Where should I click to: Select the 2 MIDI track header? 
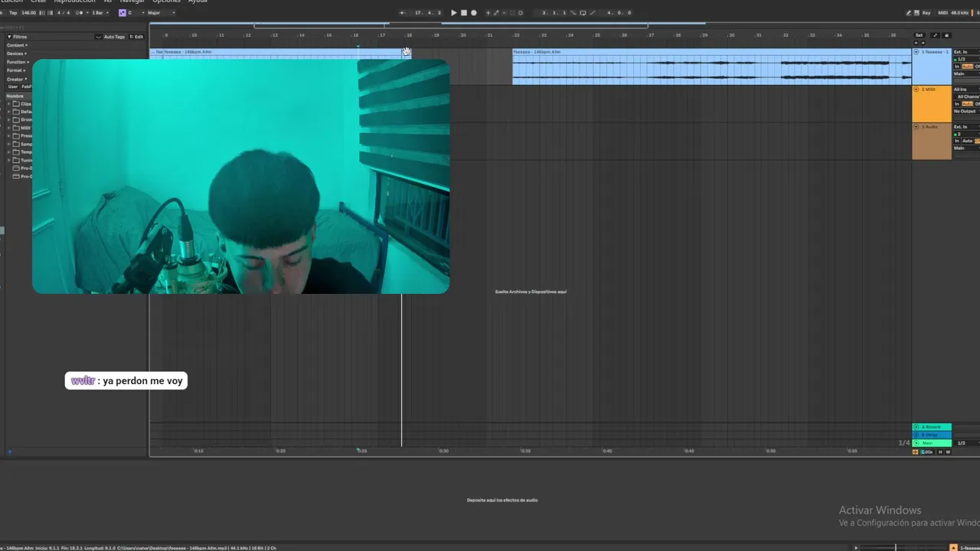[x=932, y=104]
